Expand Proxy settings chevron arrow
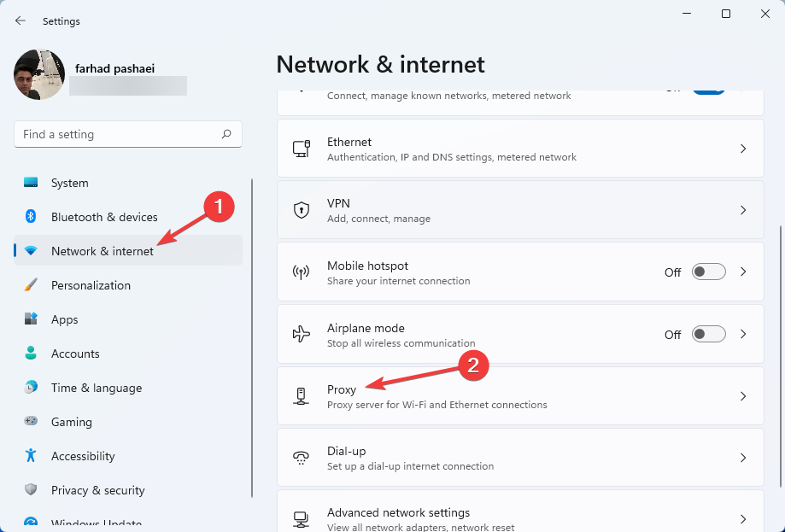Viewport: 785px width, 532px height. coord(743,396)
